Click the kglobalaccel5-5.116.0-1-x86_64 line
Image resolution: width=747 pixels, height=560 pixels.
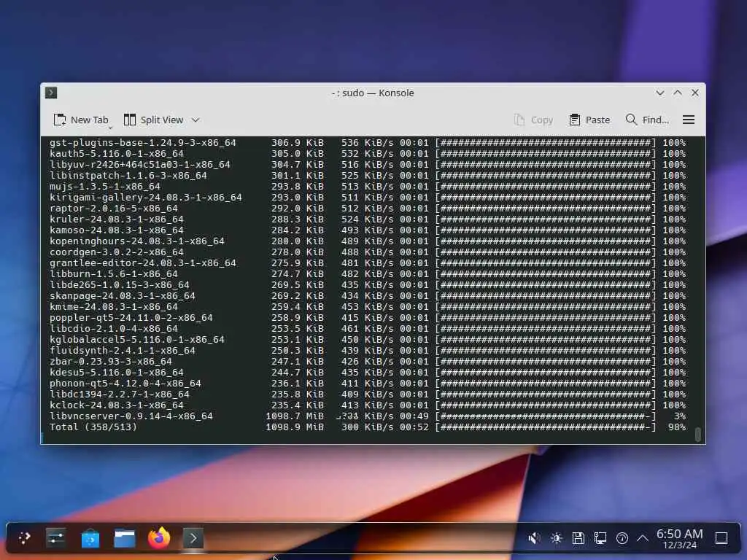368,340
